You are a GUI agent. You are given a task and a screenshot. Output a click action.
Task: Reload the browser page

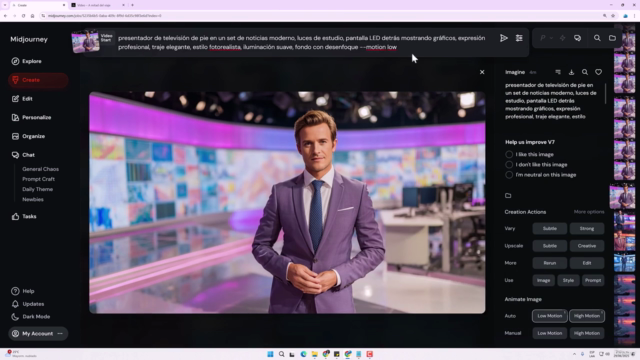pos(23,16)
